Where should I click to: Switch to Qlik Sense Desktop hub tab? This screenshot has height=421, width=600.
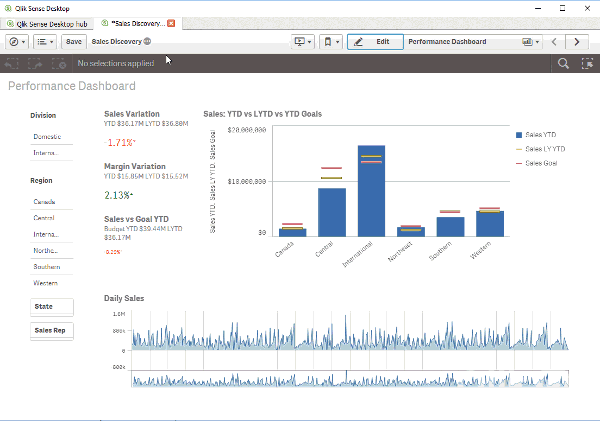tap(47, 24)
